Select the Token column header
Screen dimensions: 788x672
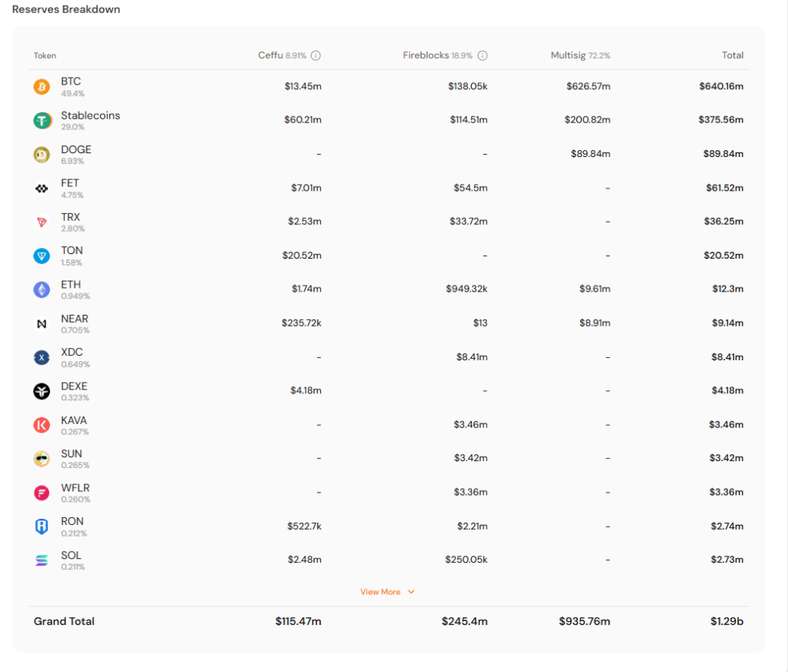click(x=45, y=55)
